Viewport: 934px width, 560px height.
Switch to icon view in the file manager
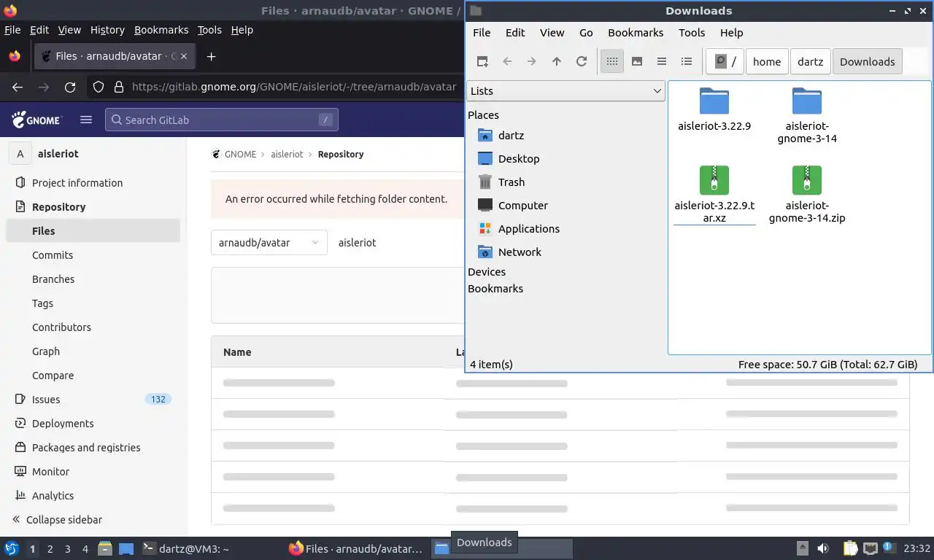(x=612, y=61)
